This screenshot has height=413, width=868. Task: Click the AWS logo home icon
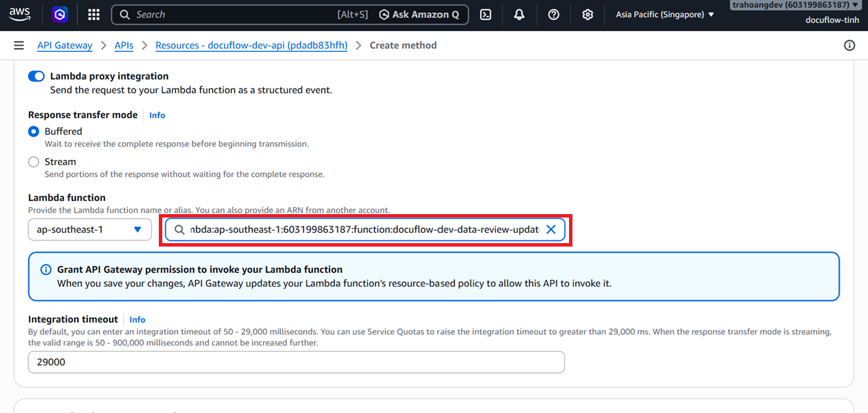(19, 14)
